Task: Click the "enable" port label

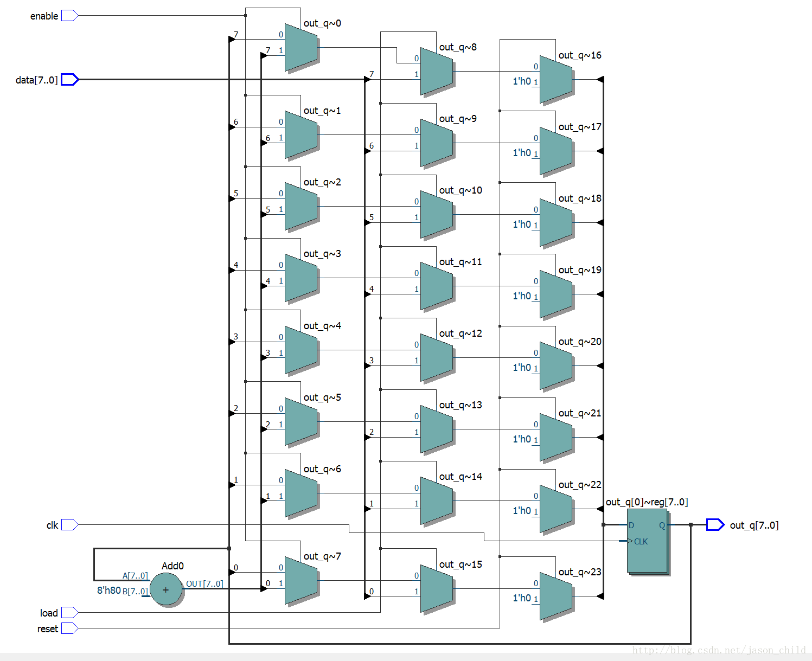Action: [x=44, y=16]
